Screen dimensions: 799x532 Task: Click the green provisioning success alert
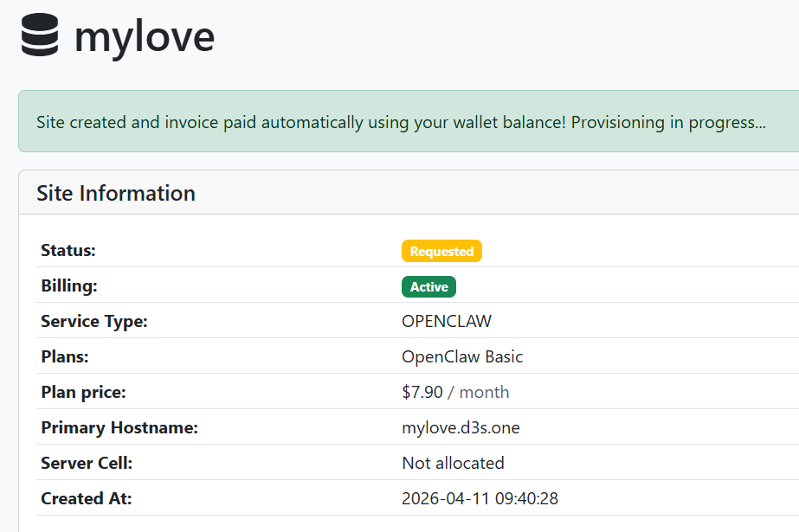point(400,122)
